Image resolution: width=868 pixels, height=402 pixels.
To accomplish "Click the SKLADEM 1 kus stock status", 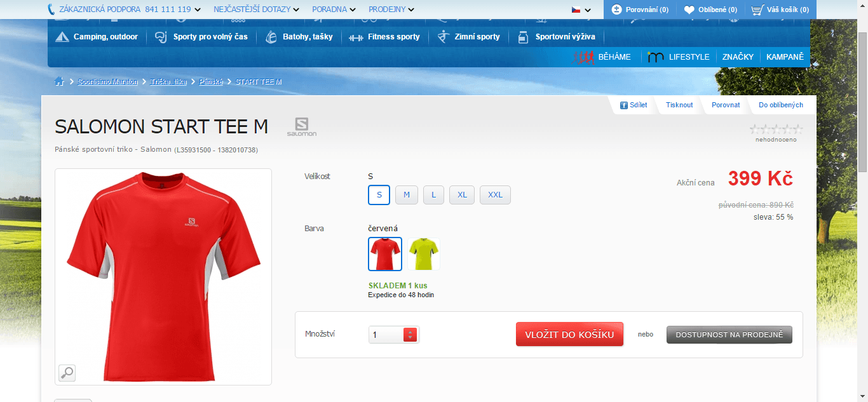I will pyautogui.click(x=398, y=286).
